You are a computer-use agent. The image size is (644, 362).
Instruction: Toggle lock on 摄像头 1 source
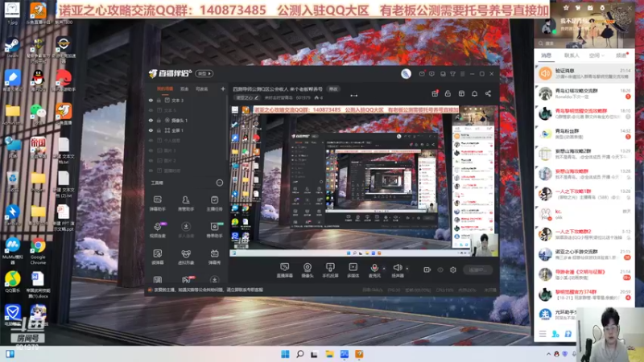click(x=159, y=120)
